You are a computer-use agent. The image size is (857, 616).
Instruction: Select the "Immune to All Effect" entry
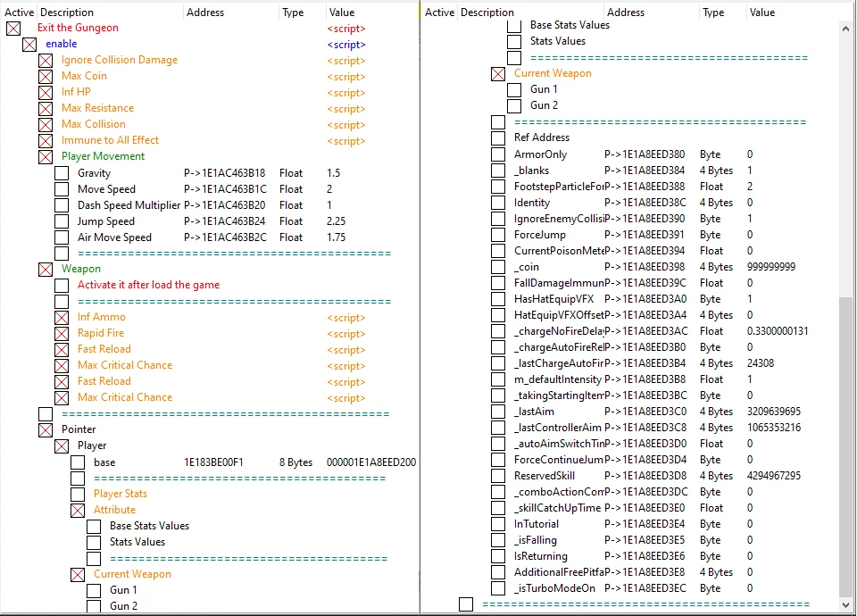click(110, 141)
